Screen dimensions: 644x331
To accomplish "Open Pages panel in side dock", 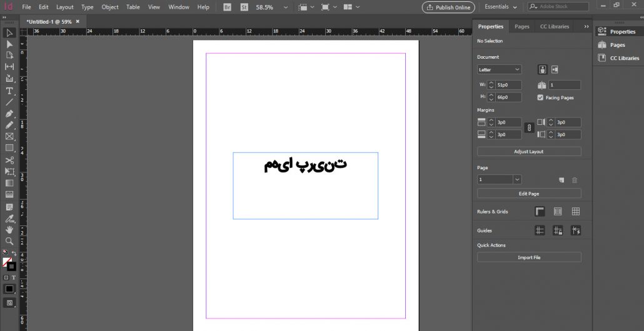I will (x=617, y=45).
